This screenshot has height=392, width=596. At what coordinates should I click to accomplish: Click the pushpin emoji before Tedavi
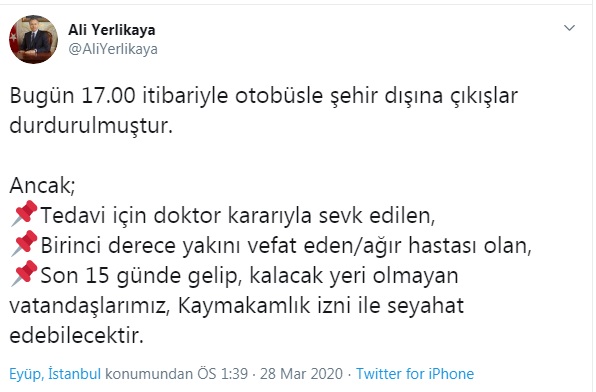tap(24, 214)
